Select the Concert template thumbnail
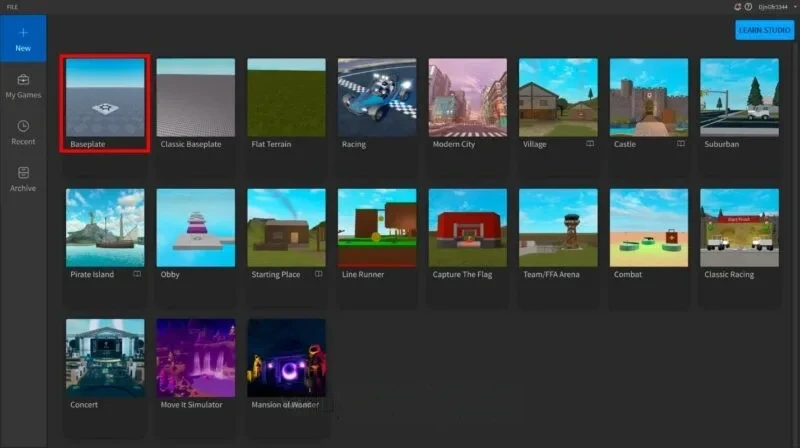Image resolution: width=800 pixels, height=448 pixels. coord(105,358)
